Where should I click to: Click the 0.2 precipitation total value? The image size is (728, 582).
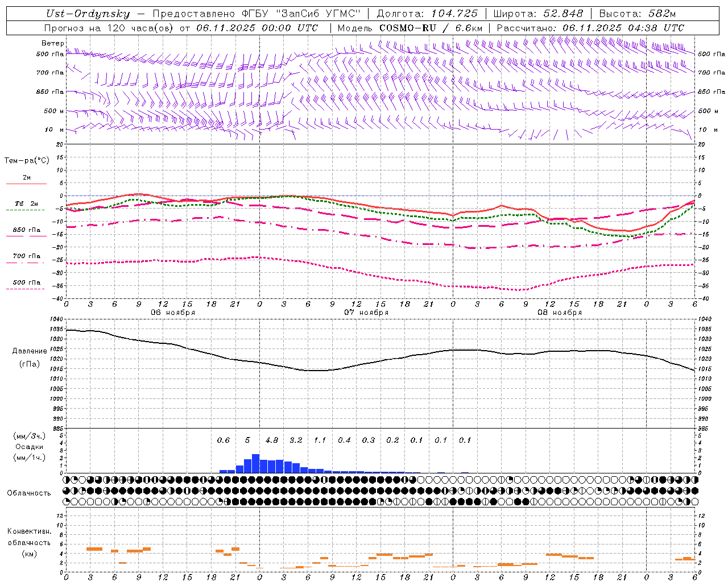pos(392,440)
